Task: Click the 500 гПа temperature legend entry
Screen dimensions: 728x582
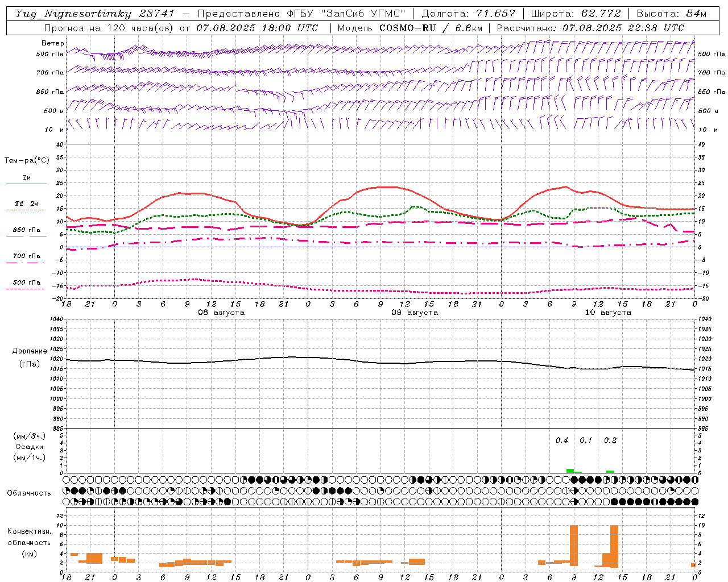Action: [26, 282]
